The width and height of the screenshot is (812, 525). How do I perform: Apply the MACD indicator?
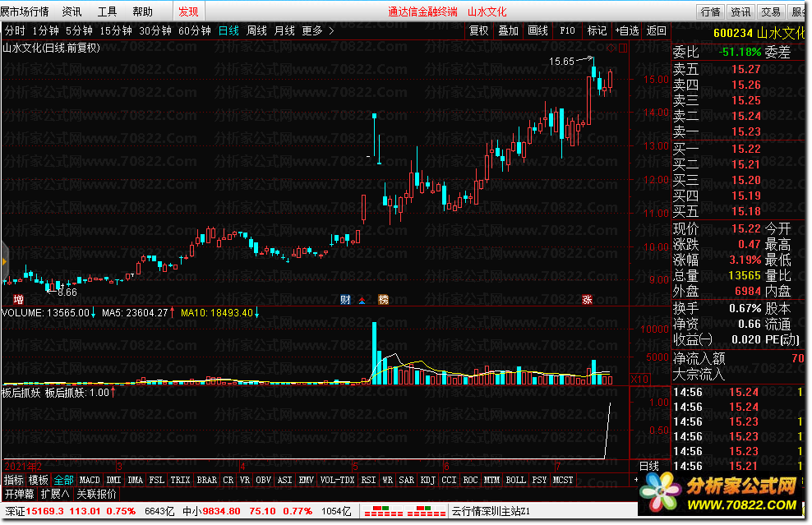coord(90,480)
